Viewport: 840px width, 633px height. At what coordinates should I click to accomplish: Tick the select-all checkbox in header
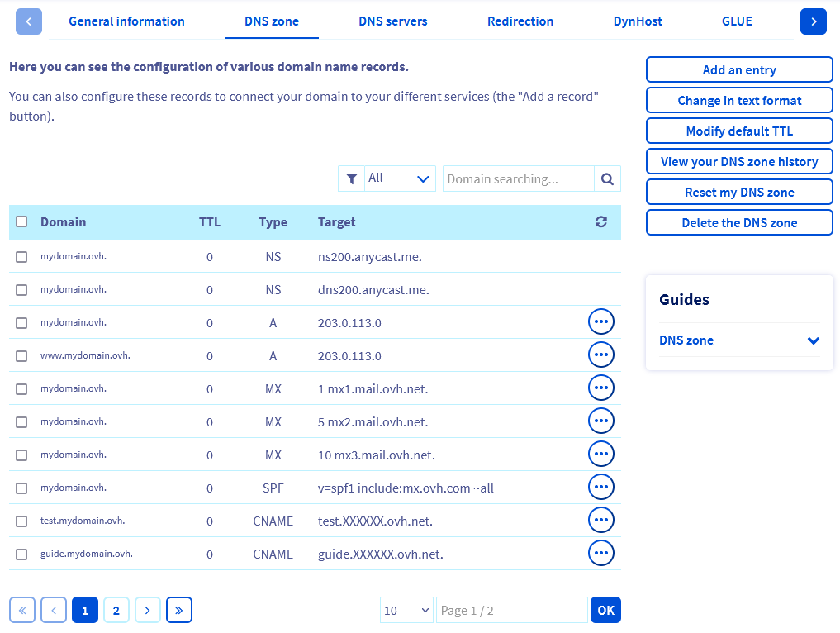tap(21, 221)
